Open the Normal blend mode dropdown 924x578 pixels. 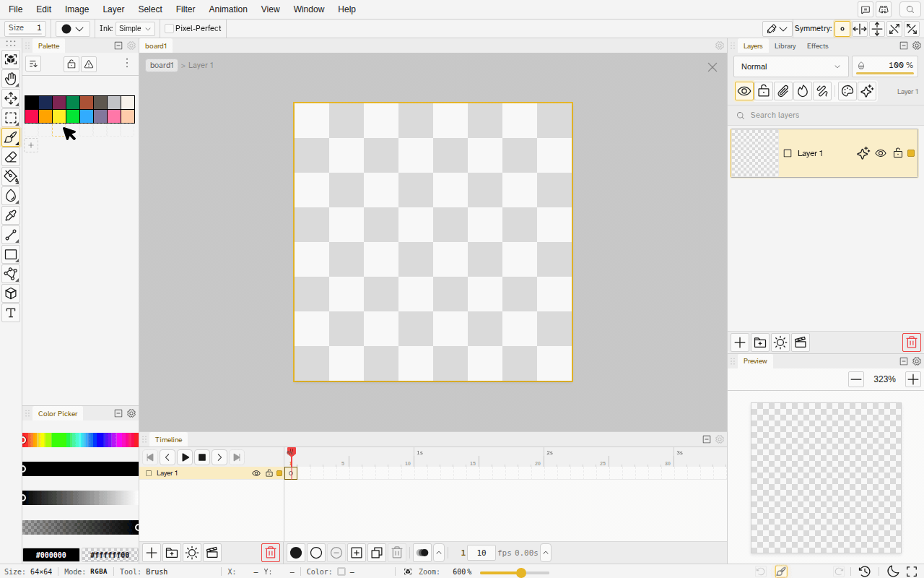pos(791,66)
